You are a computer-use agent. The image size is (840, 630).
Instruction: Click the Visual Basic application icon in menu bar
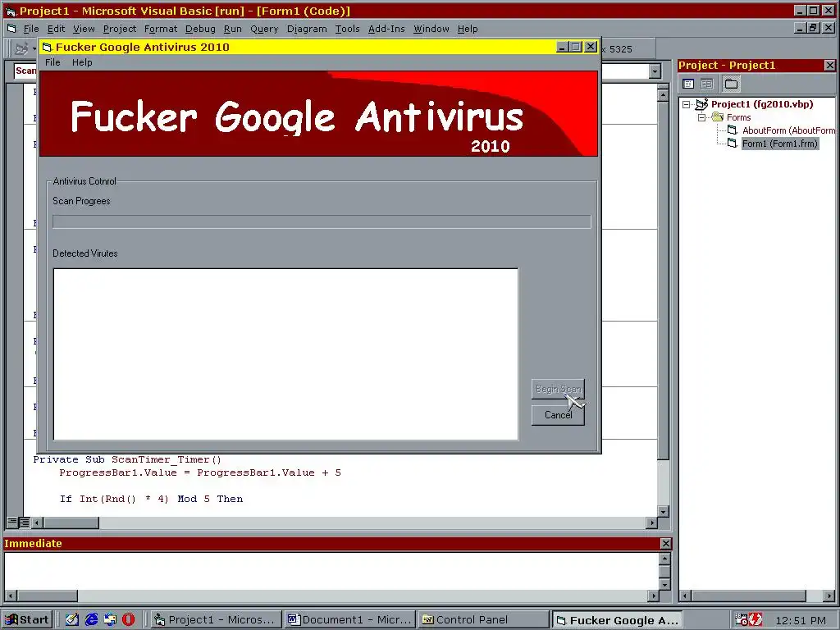[x=11, y=29]
